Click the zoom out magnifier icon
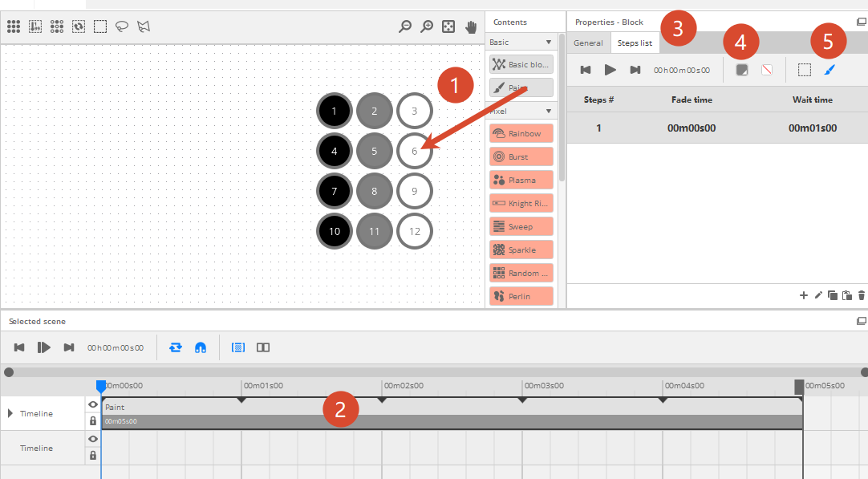This screenshot has width=868, height=479. coord(405,26)
